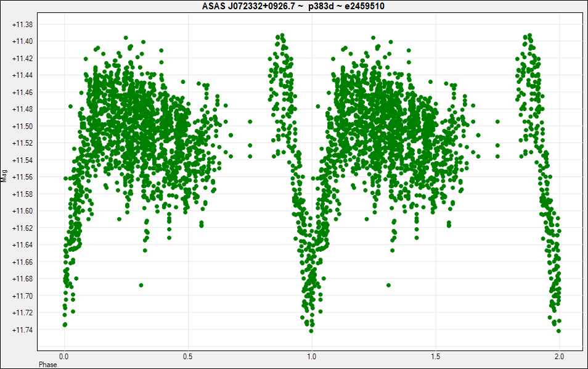This screenshot has height=369, width=588.
Task: Click the +11.50 magnitude axis tick
Action: (23, 126)
